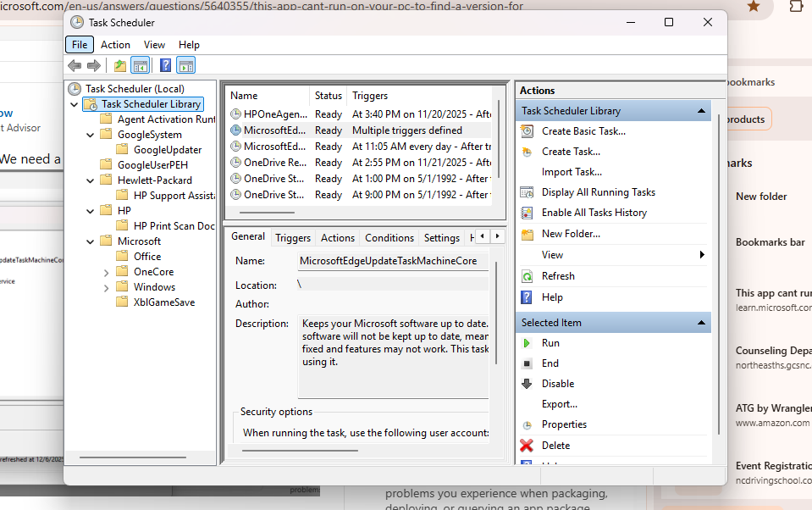Viewport: 812px width, 510px height.
Task: Expand the Windows folder node
Action: pos(106,288)
